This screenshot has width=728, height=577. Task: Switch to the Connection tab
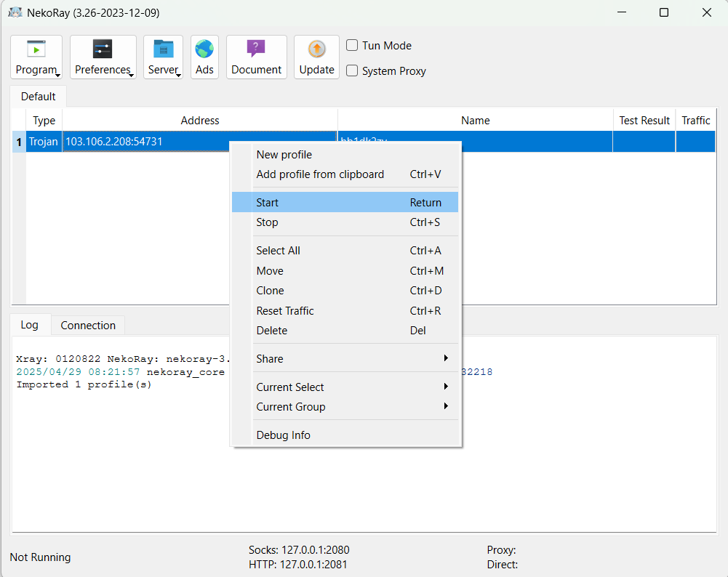88,326
